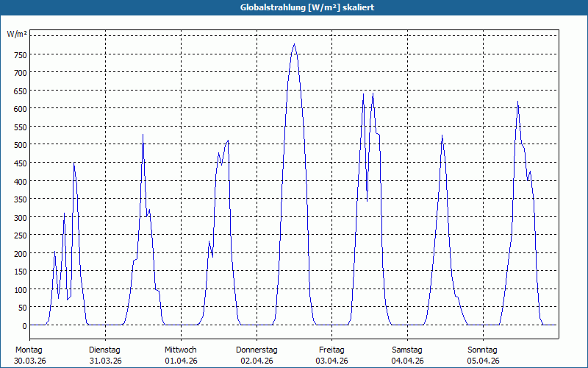Viewport: 588px width, 368px height.
Task: Click Thursday's radiation peak near 775
Action: click(295, 44)
